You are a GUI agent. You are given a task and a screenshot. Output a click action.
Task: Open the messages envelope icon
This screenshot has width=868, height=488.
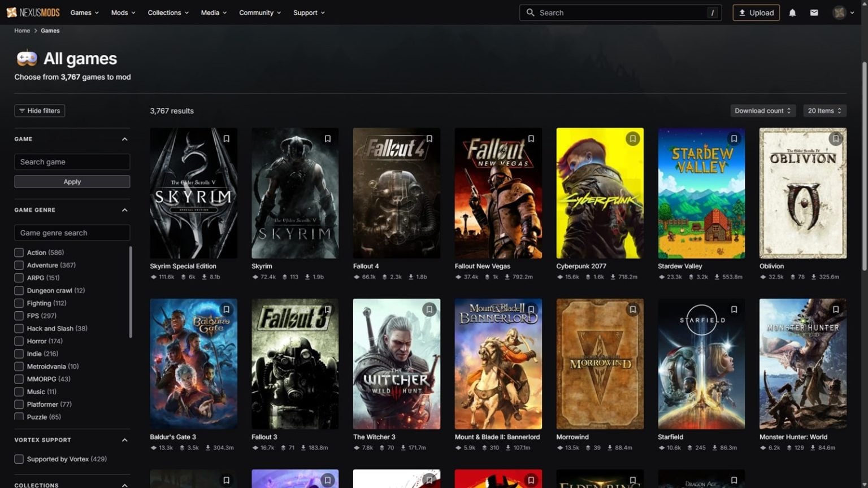click(814, 12)
